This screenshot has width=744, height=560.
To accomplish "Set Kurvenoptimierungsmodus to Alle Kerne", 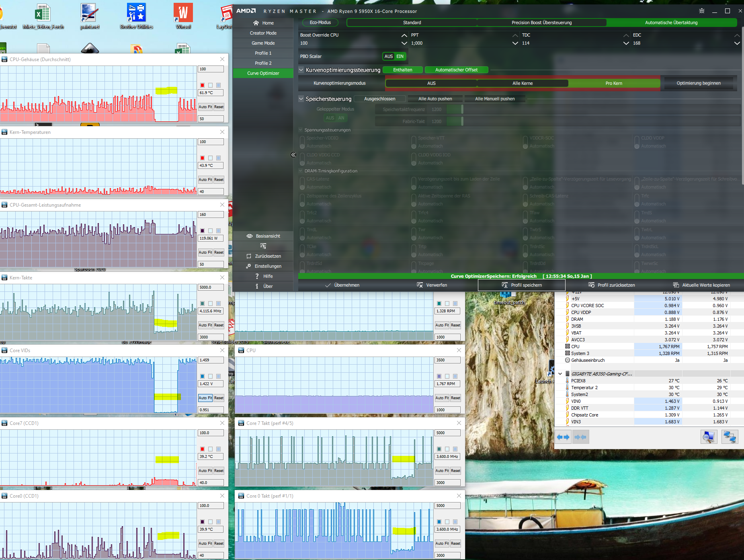I will coord(523,83).
